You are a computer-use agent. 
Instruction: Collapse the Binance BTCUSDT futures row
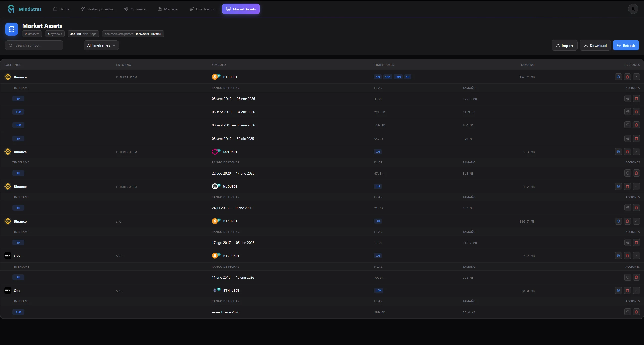(x=636, y=77)
